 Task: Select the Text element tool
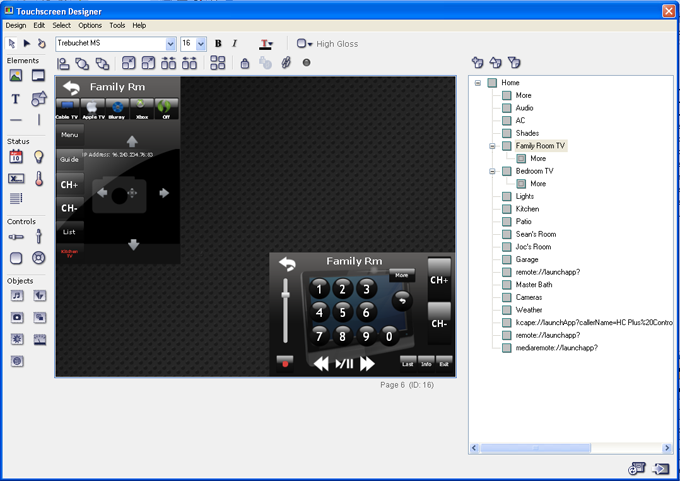click(x=16, y=99)
